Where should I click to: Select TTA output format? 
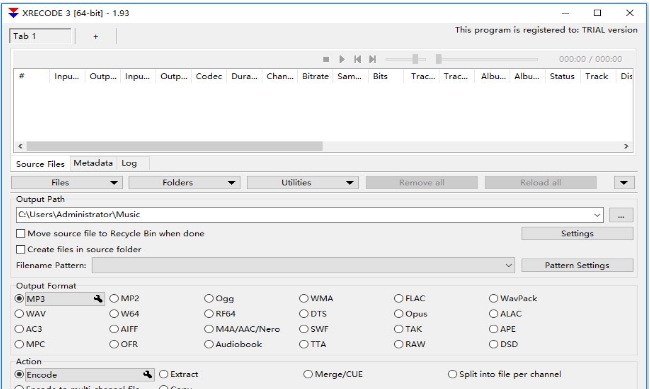313,344
